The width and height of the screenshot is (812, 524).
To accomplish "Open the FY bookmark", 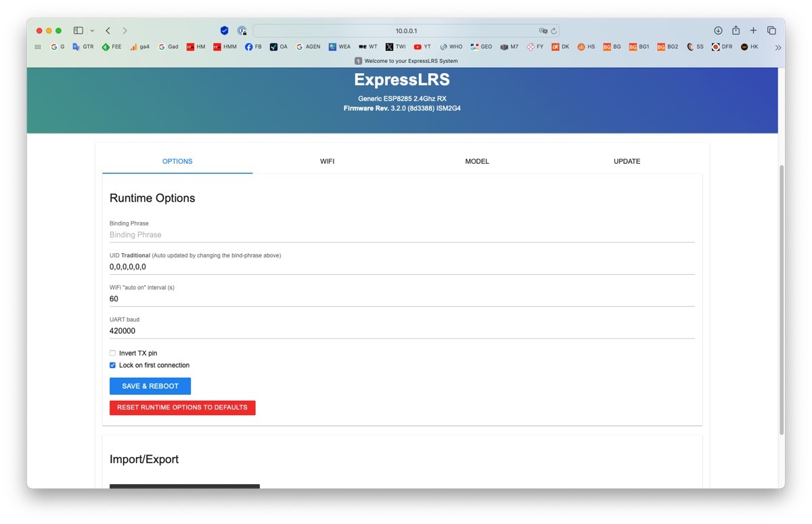I will tap(535, 47).
